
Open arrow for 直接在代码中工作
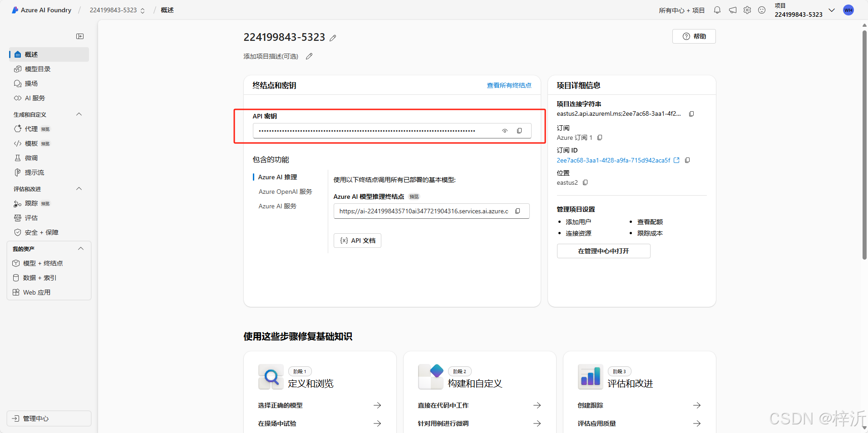point(537,405)
